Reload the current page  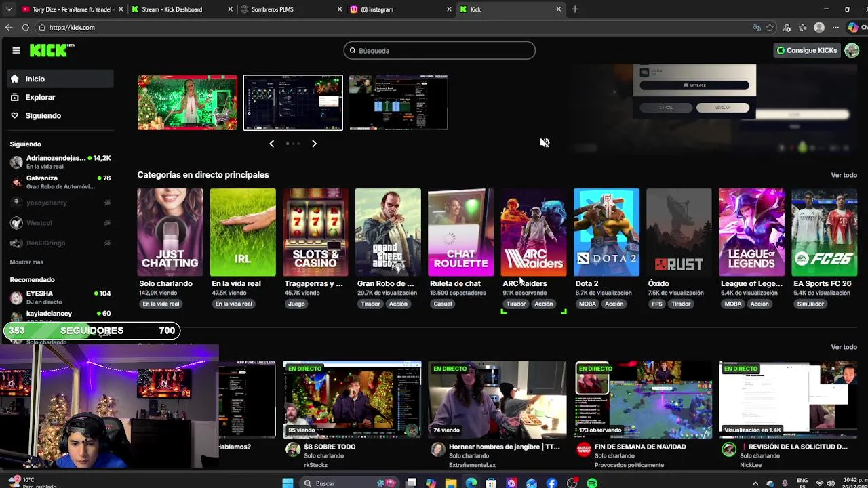pos(25,28)
